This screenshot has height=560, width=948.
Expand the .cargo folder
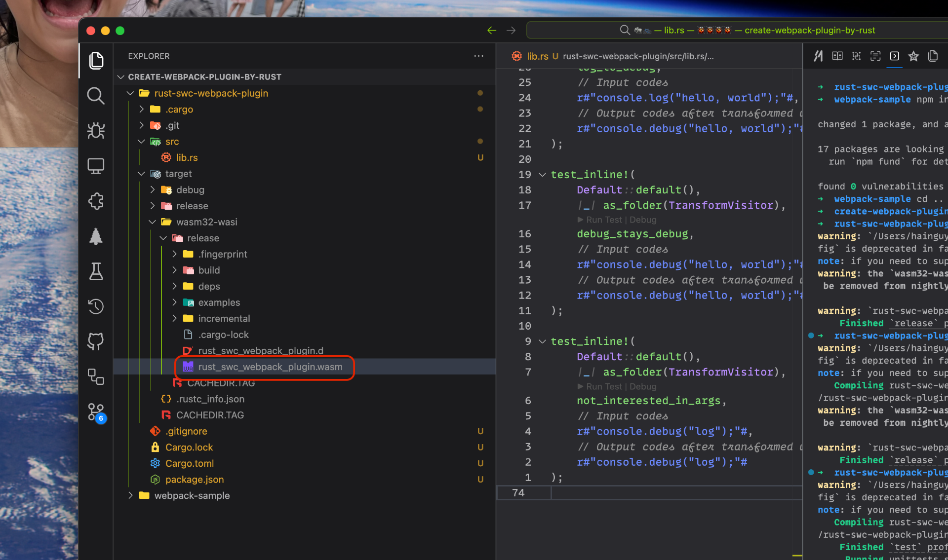[141, 109]
